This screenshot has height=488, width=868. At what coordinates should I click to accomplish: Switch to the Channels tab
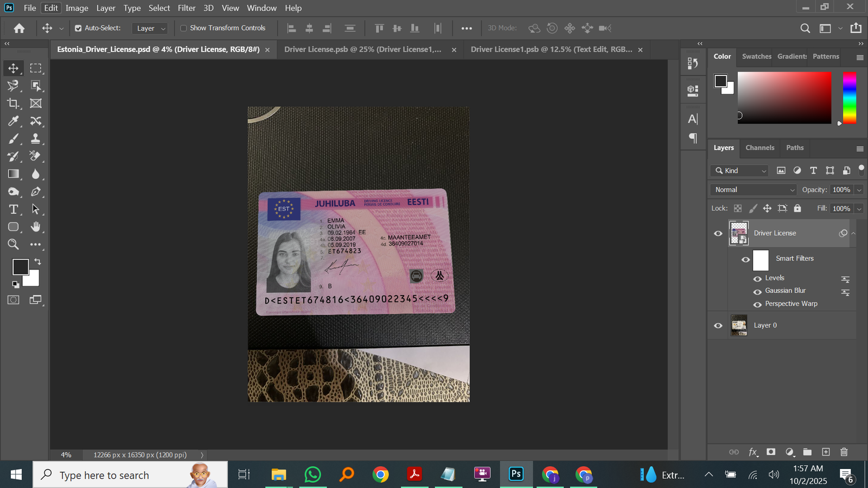[759, 147]
